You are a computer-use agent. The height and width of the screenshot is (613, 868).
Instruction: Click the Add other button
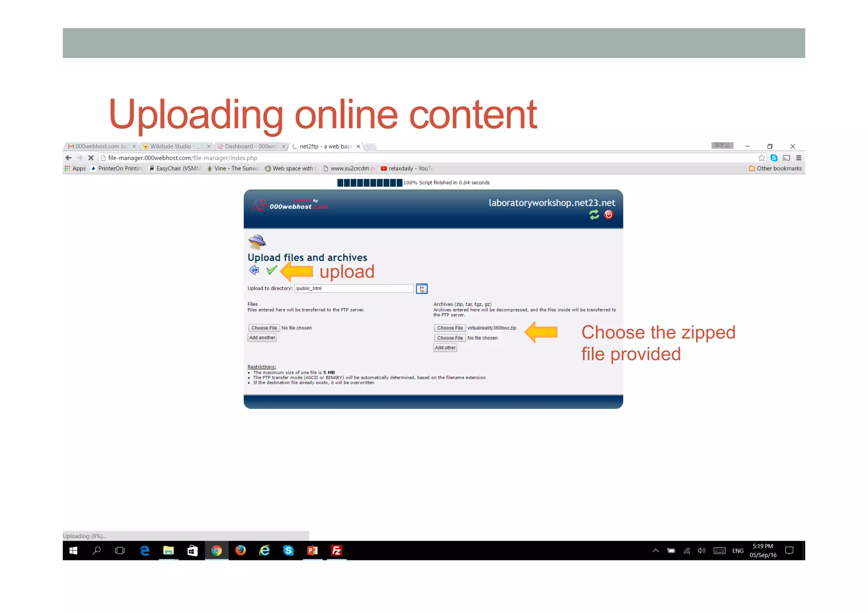click(x=445, y=348)
